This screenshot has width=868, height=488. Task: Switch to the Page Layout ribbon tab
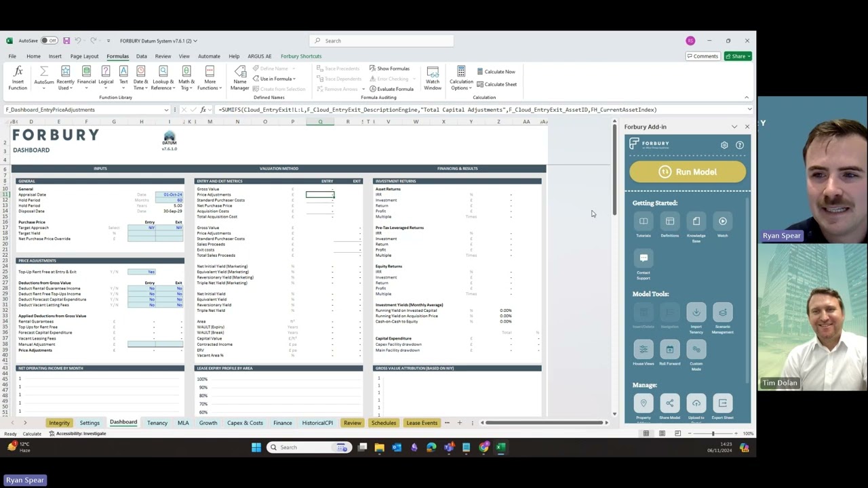pos(84,56)
